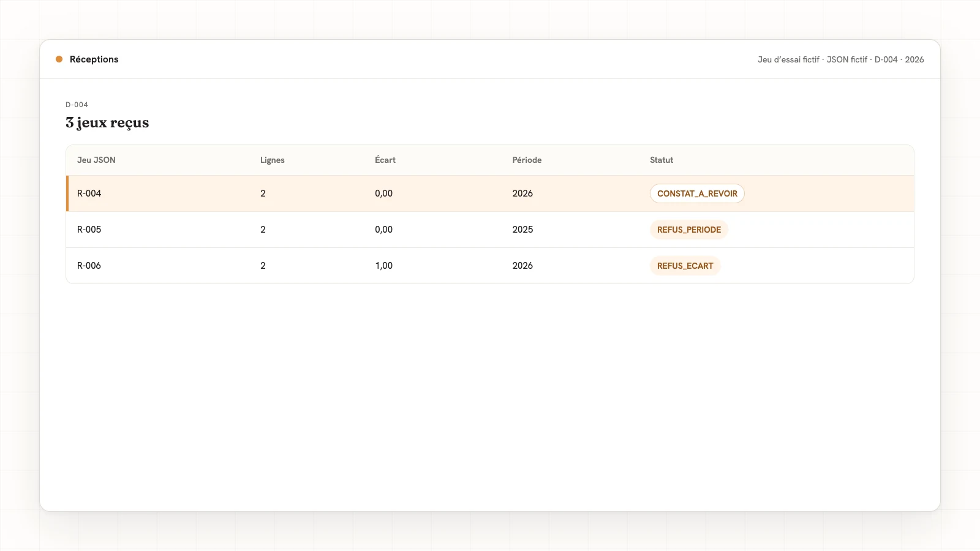Click the Lignes column header
This screenshot has height=551, width=980.
pyautogui.click(x=273, y=160)
